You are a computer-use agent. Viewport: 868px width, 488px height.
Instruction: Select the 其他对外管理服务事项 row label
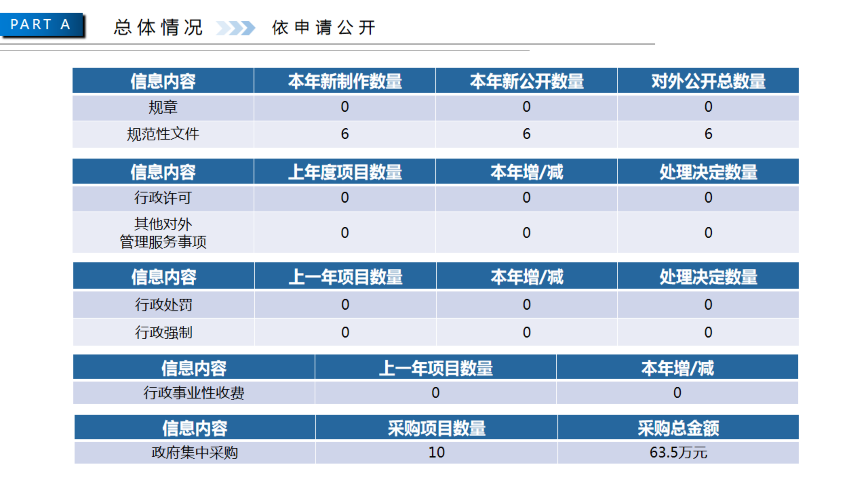click(163, 233)
